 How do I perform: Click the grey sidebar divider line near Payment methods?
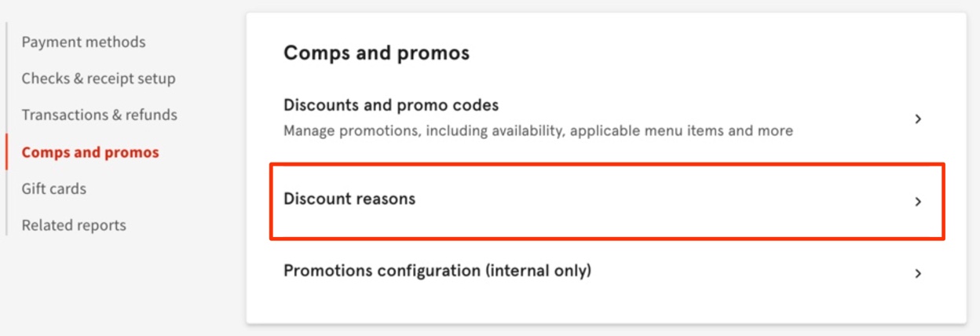[x=6, y=42]
